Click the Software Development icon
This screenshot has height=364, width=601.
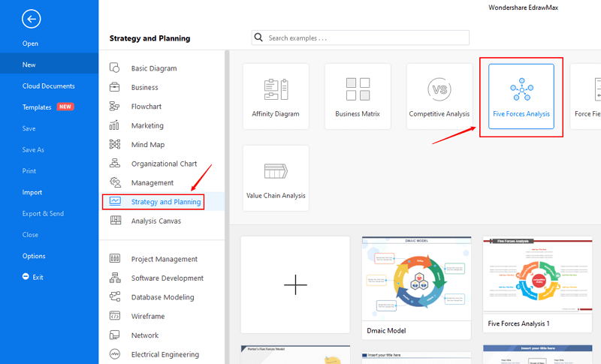coord(115,278)
